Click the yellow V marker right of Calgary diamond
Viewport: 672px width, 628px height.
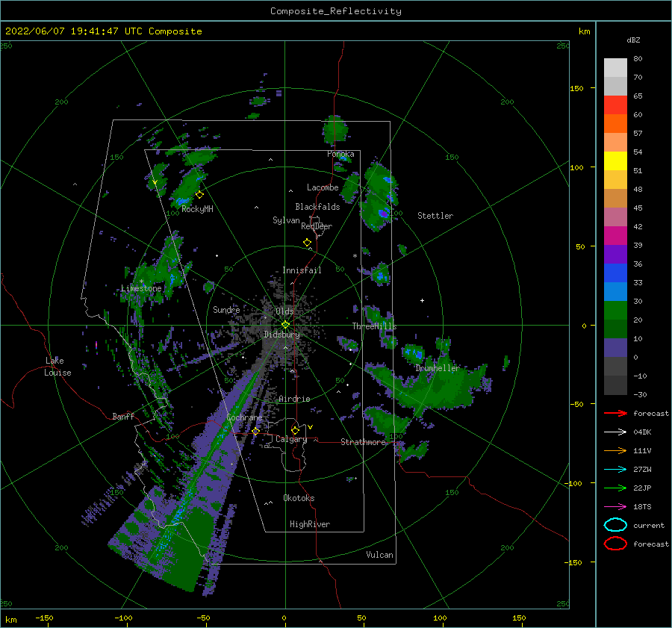click(310, 427)
